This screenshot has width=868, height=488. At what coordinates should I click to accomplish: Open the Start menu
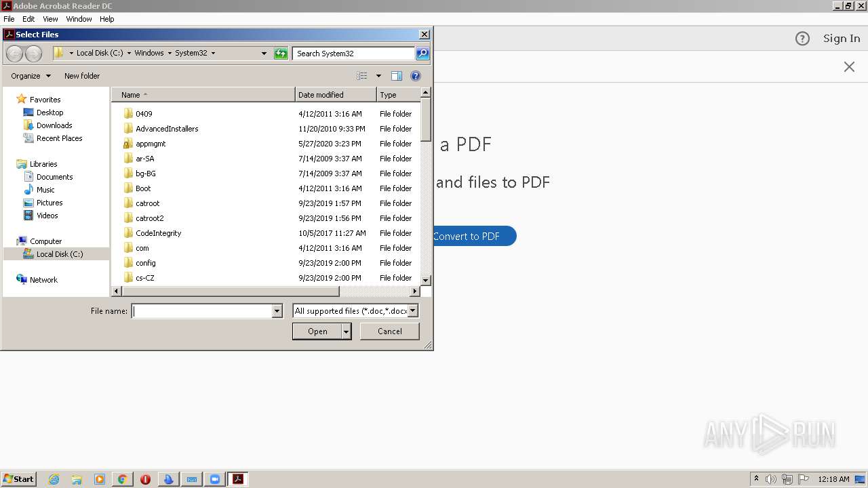pos(19,479)
